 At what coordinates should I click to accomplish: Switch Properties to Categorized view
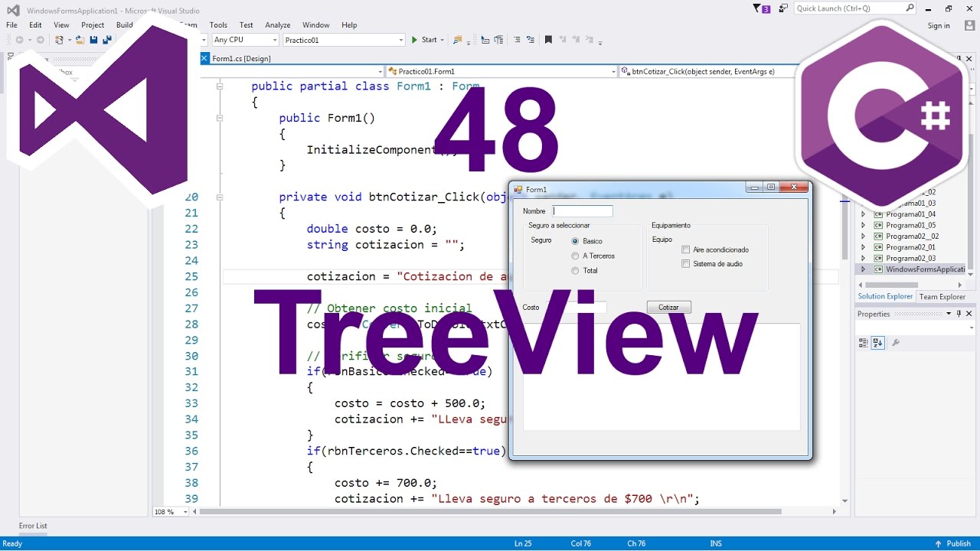[x=864, y=343]
